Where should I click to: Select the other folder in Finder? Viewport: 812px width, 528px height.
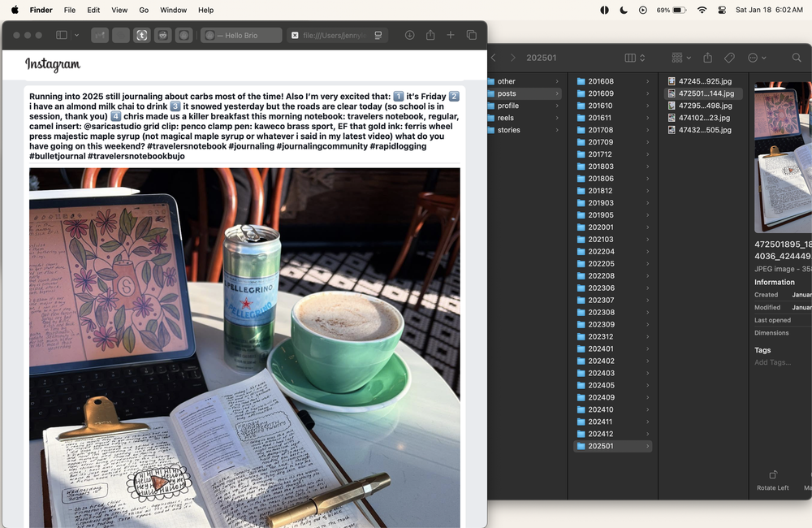tap(523, 81)
